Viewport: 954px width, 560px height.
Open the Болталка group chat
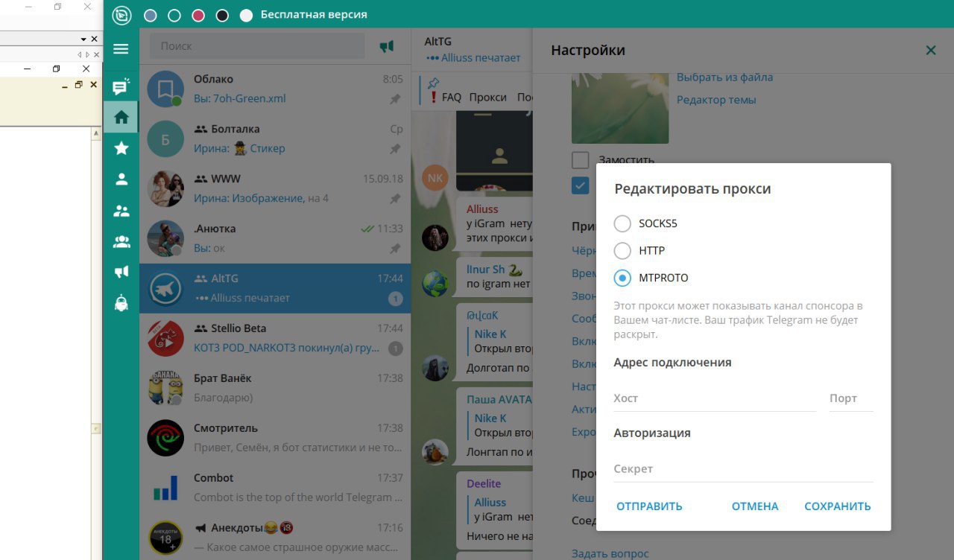(x=275, y=139)
